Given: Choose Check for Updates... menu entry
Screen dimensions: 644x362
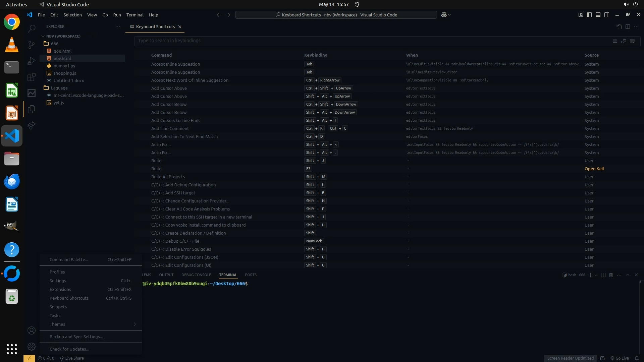Looking at the screenshot, I should click(x=69, y=349).
